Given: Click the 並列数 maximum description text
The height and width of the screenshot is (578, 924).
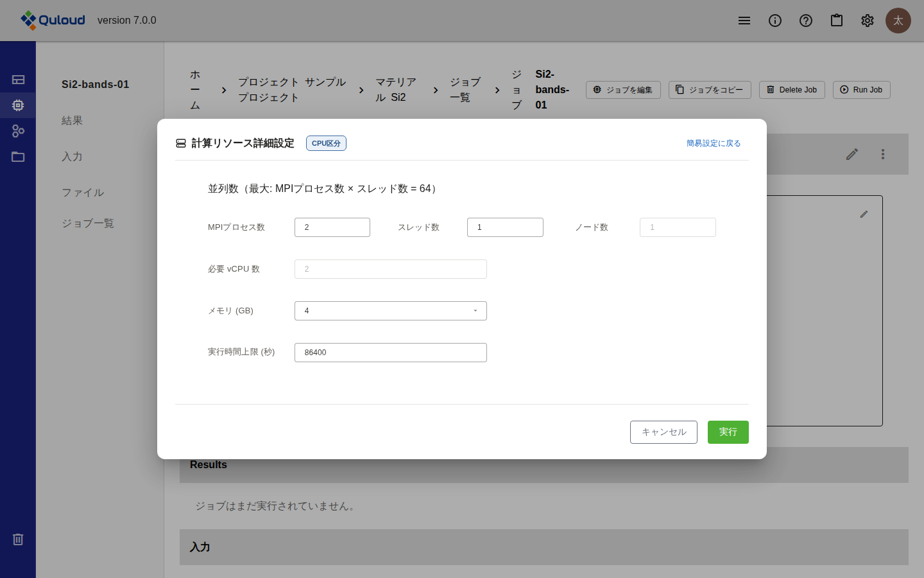Looking at the screenshot, I should coord(324,189).
